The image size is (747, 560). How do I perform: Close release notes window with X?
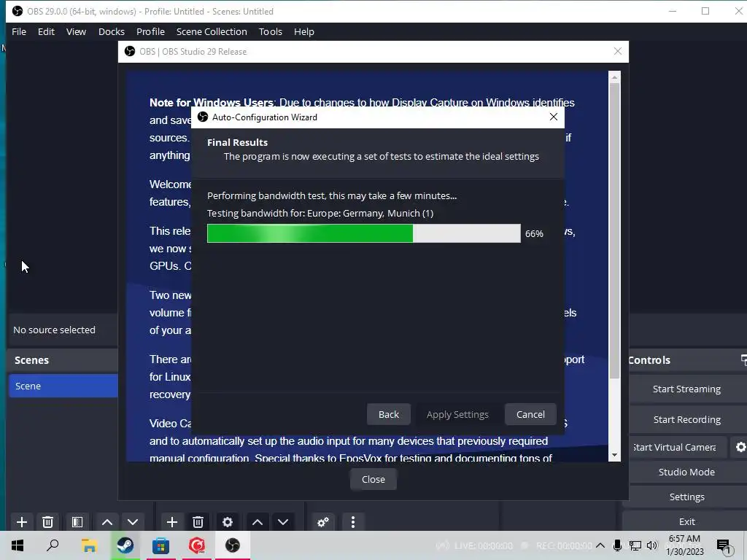(x=618, y=52)
